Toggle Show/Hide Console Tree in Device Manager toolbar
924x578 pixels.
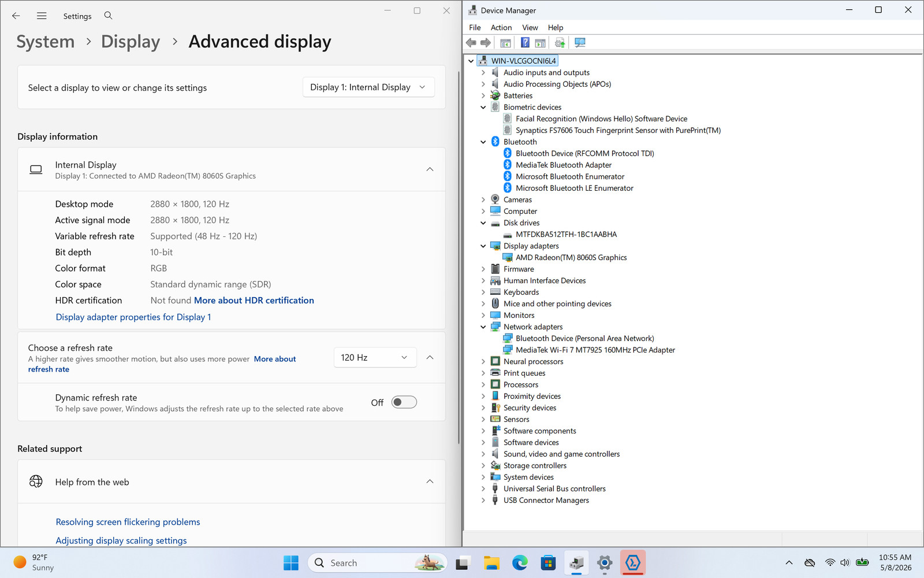pos(505,43)
